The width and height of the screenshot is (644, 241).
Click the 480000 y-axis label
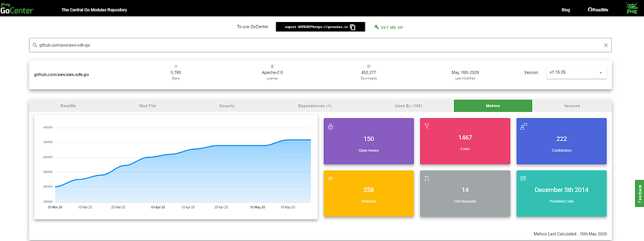pos(48,128)
